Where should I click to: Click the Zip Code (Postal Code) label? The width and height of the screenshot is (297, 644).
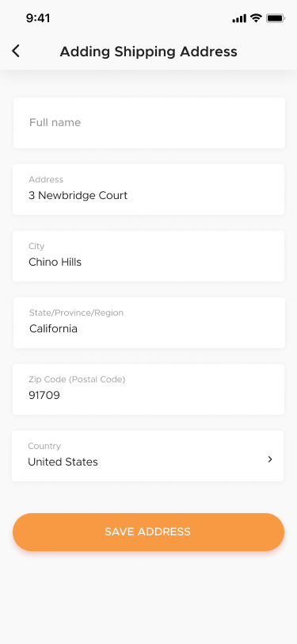[77, 379]
